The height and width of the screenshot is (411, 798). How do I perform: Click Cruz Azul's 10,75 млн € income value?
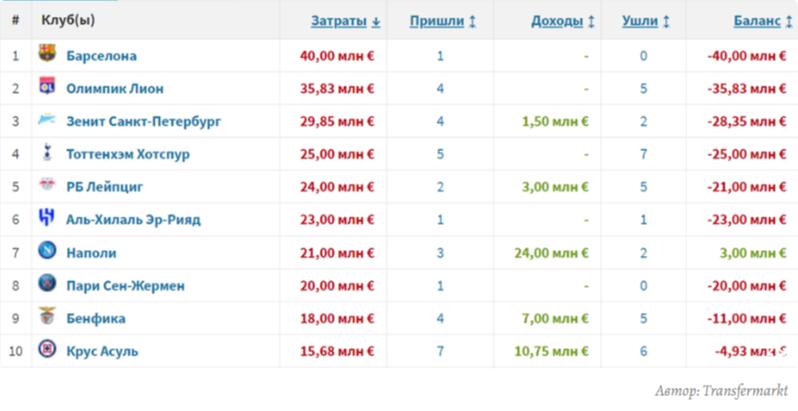(552, 351)
